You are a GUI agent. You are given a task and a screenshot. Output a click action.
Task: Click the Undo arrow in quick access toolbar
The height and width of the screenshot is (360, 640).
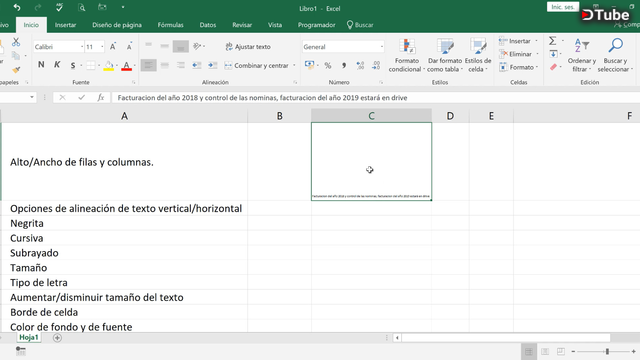coord(17,7)
